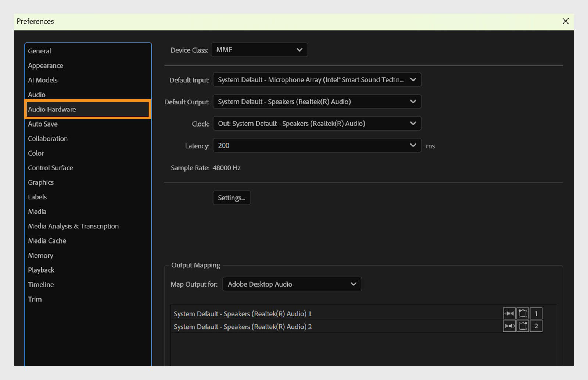Select channel mapping grid icon for output 2

[x=523, y=326]
